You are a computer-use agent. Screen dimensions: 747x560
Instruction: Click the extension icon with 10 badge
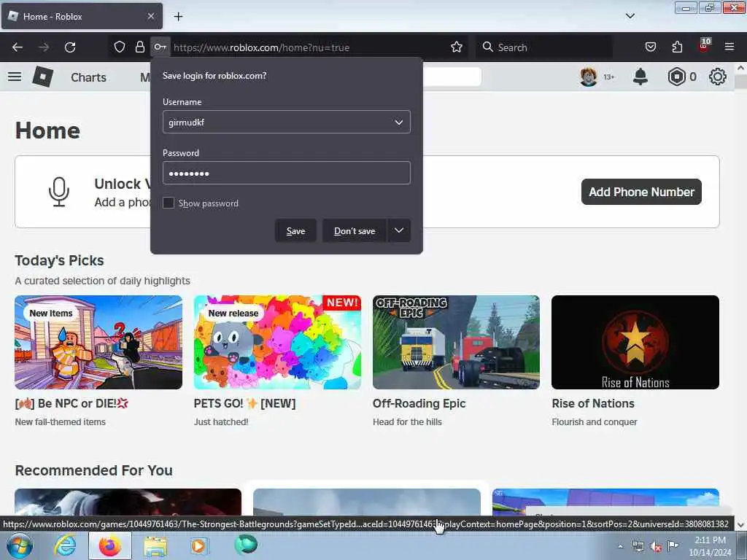[x=704, y=44]
